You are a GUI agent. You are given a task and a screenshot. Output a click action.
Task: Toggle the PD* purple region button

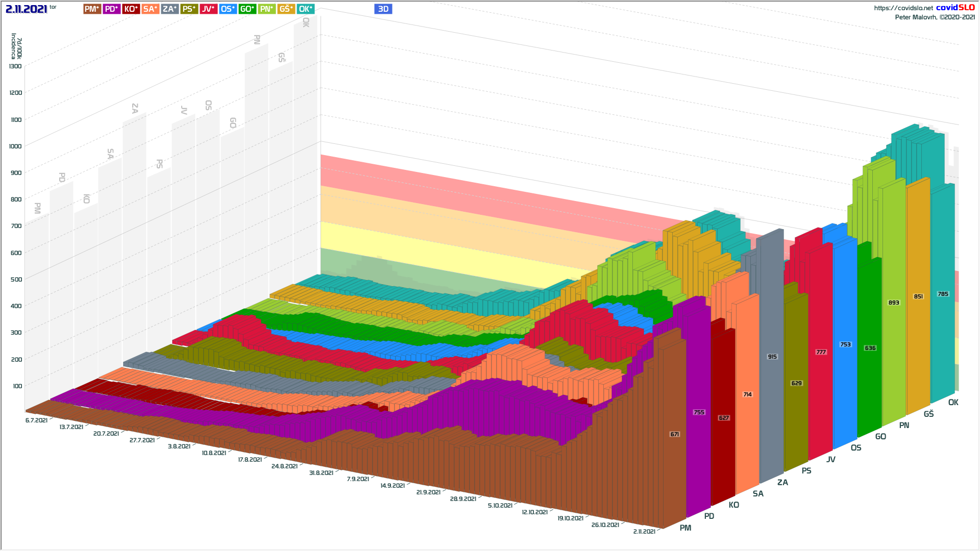pyautogui.click(x=111, y=9)
